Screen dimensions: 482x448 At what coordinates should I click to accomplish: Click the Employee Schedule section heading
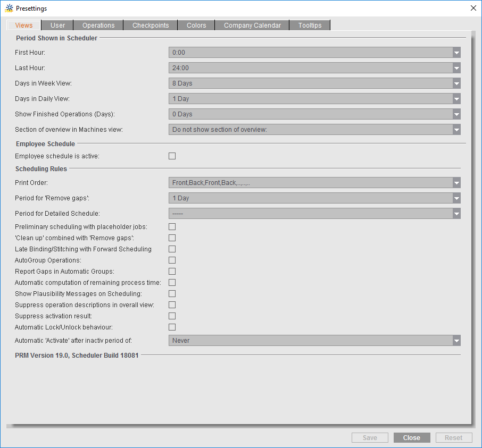click(46, 143)
